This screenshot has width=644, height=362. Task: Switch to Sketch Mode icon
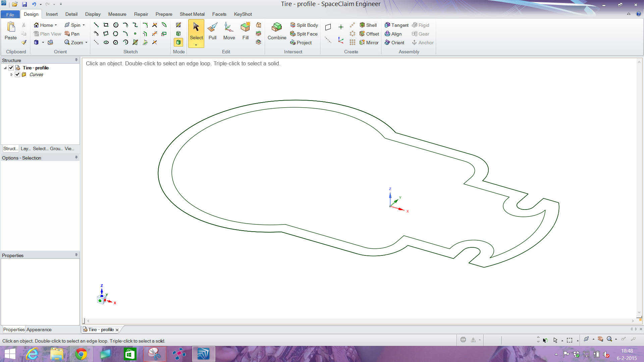(x=178, y=25)
